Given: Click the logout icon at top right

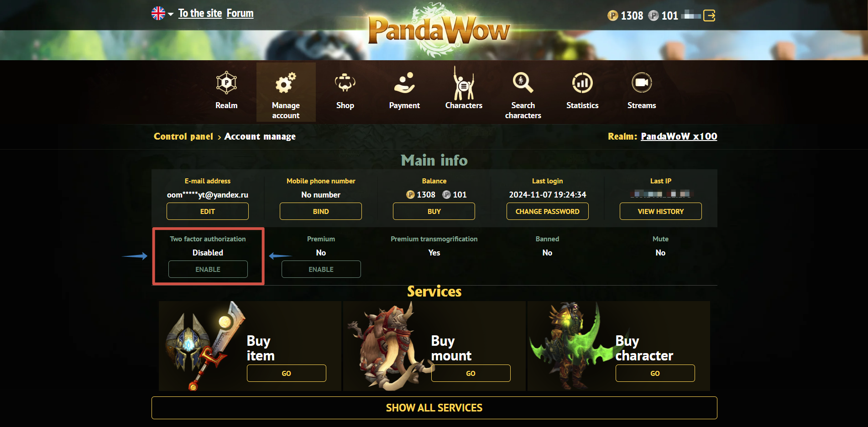Looking at the screenshot, I should tap(709, 16).
